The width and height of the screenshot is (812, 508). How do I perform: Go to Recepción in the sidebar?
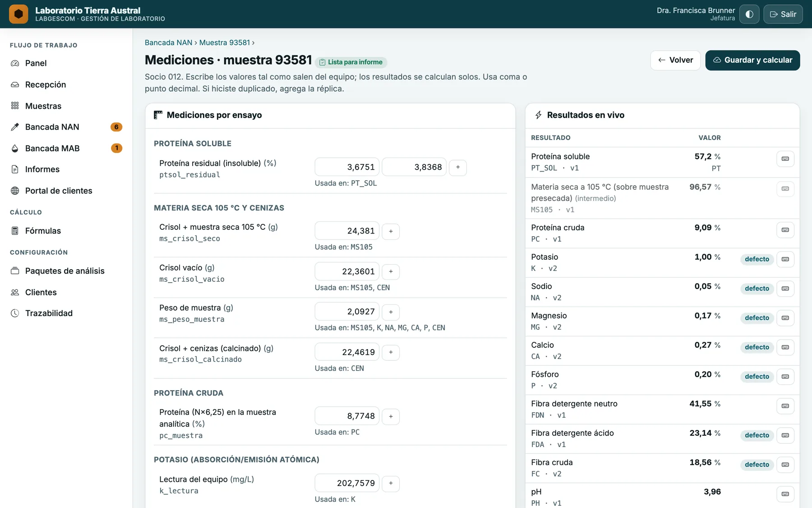tap(66, 84)
